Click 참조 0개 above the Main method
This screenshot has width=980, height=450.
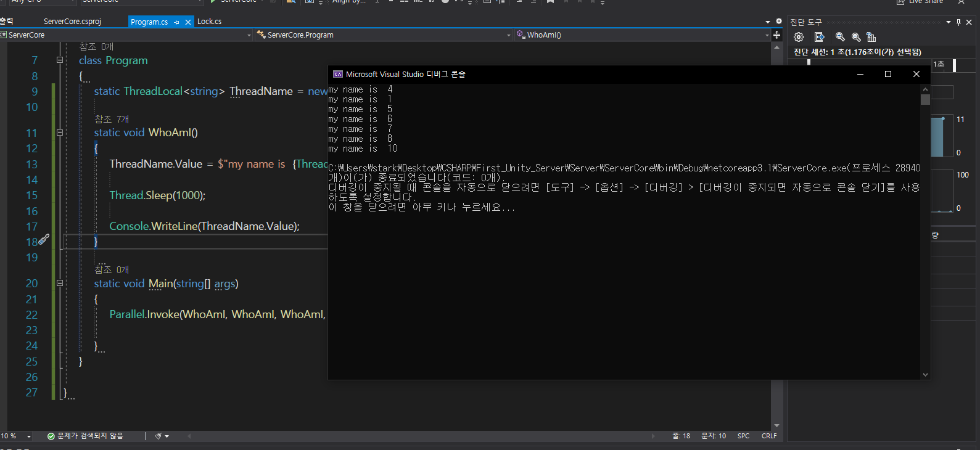tap(112, 269)
